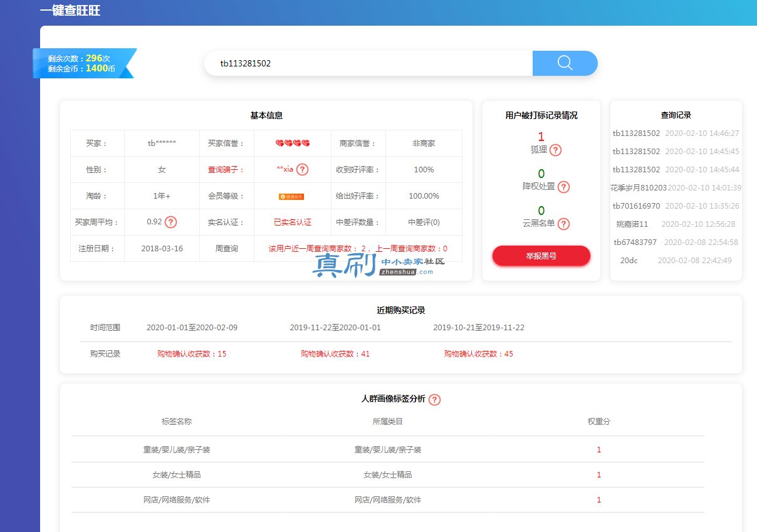This screenshot has width=757, height=532.
Task: Click the 标签名称 column header
Action: [x=177, y=422]
